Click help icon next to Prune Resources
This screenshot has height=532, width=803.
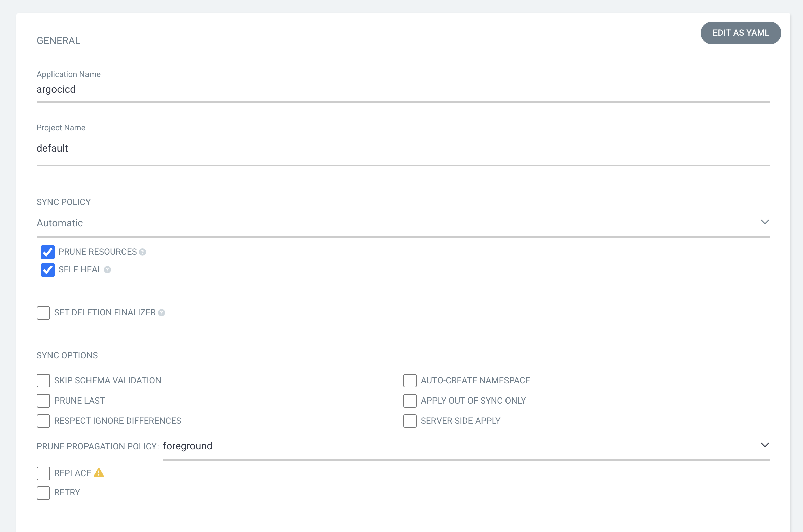(x=143, y=252)
